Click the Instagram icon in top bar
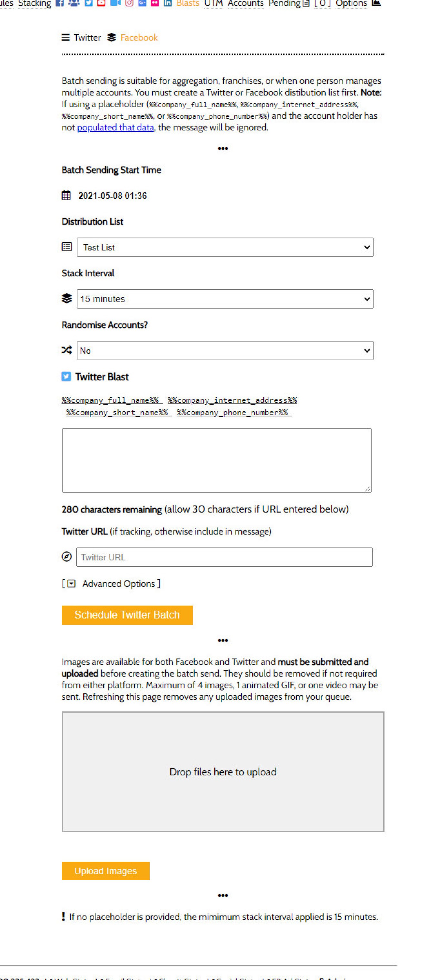Image resolution: width=431 pixels, height=980 pixels. pyautogui.click(x=129, y=3)
